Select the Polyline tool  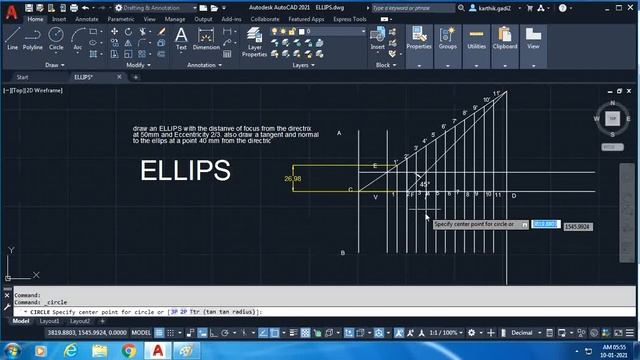[x=32, y=39]
